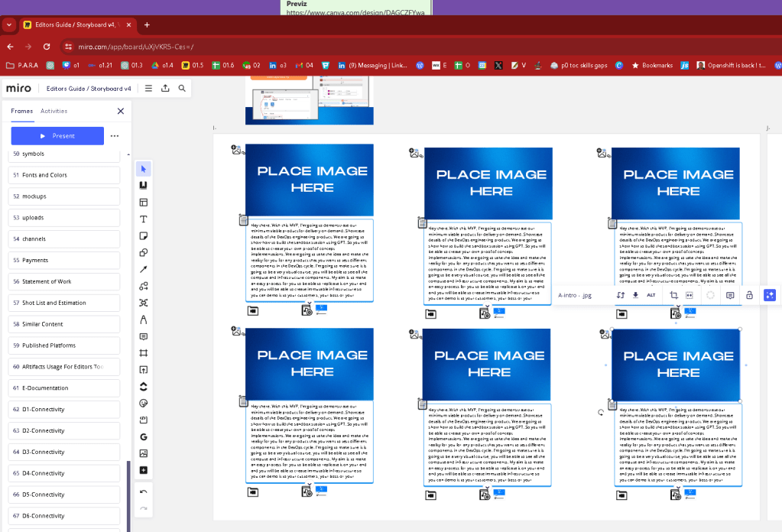Click the Redo arrow
This screenshot has height=532, width=782.
(144, 508)
